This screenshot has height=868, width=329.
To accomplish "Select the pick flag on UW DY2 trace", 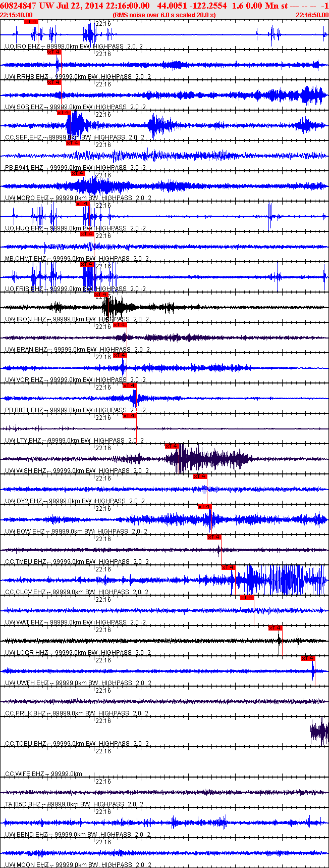I will click(200, 476).
